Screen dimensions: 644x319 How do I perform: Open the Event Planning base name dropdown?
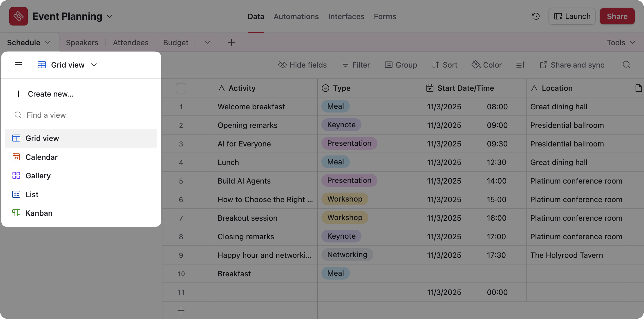click(x=109, y=16)
